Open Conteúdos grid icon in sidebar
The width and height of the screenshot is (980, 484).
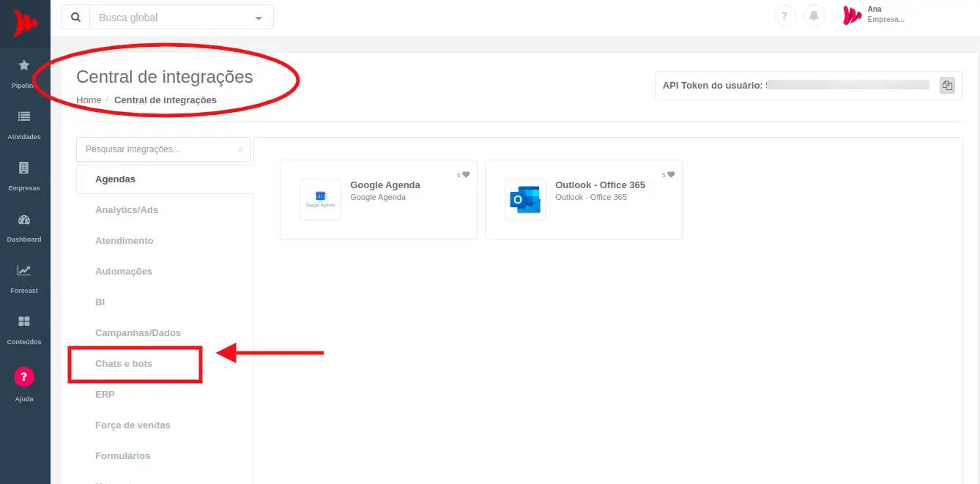[x=24, y=322]
